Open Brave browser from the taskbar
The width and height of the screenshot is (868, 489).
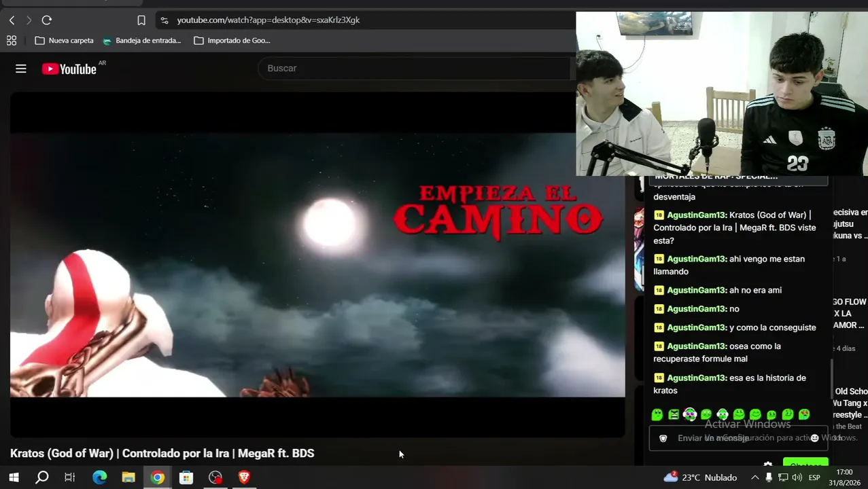[x=244, y=477]
